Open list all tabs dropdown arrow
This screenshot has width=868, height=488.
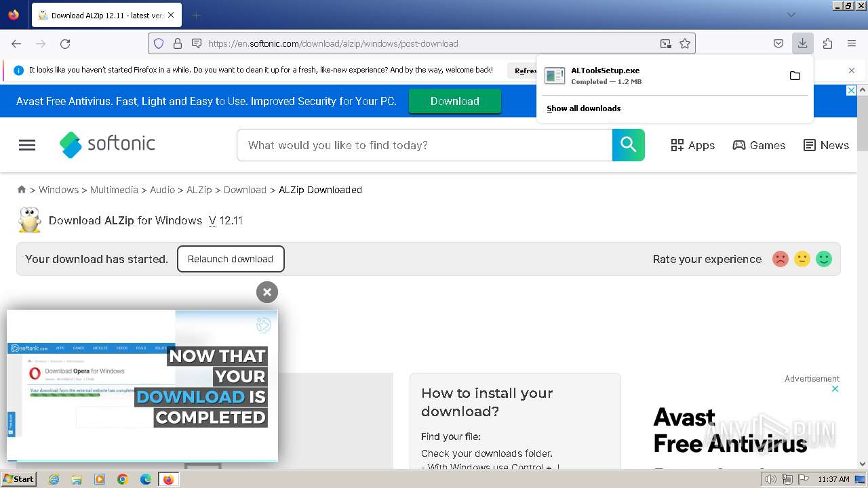(791, 14)
